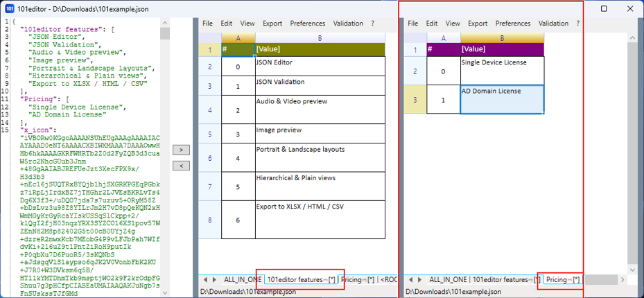The height and width of the screenshot is (298, 644).
Task: Open Edit menu in the right spreadsheet pane
Action: [x=432, y=24]
